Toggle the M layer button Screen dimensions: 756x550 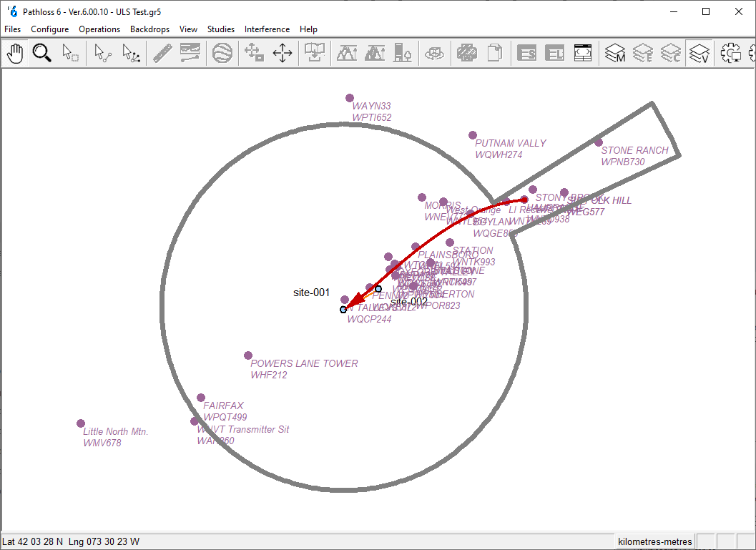(x=614, y=53)
